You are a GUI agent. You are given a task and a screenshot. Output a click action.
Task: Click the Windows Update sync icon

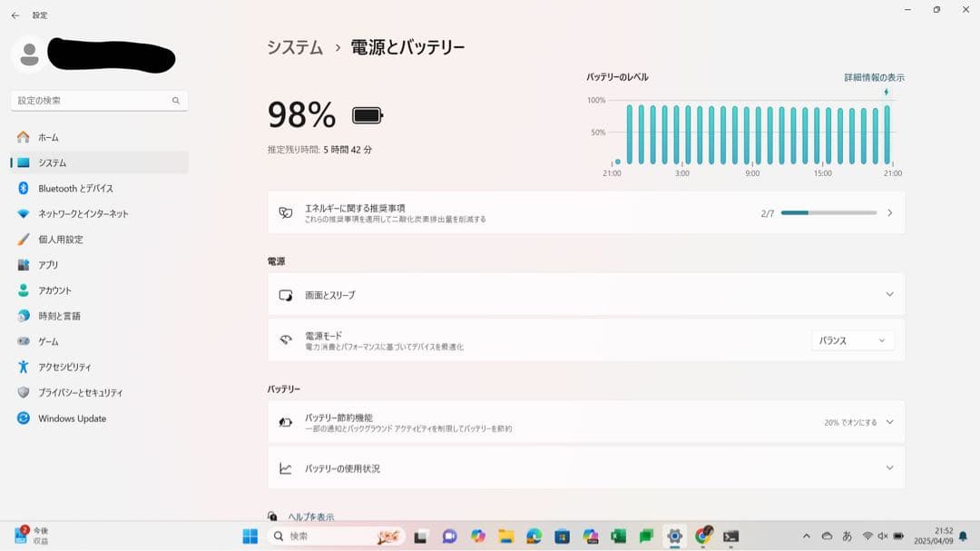click(24, 418)
